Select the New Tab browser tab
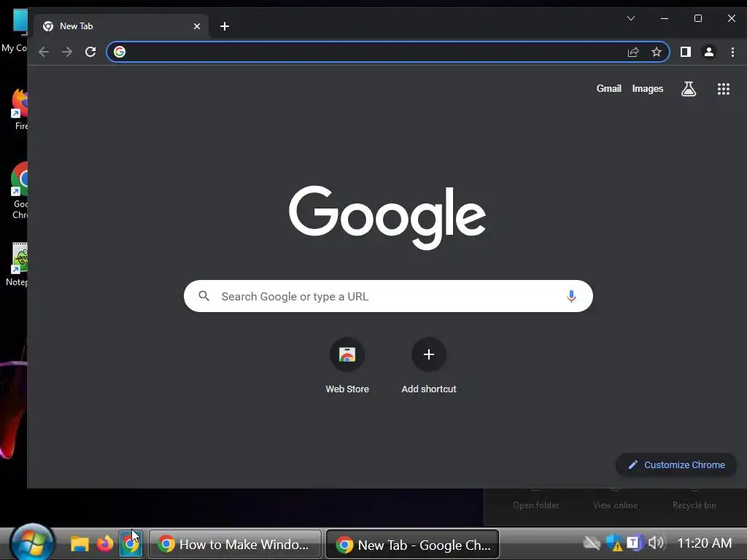This screenshot has height=560, width=747. click(x=121, y=26)
